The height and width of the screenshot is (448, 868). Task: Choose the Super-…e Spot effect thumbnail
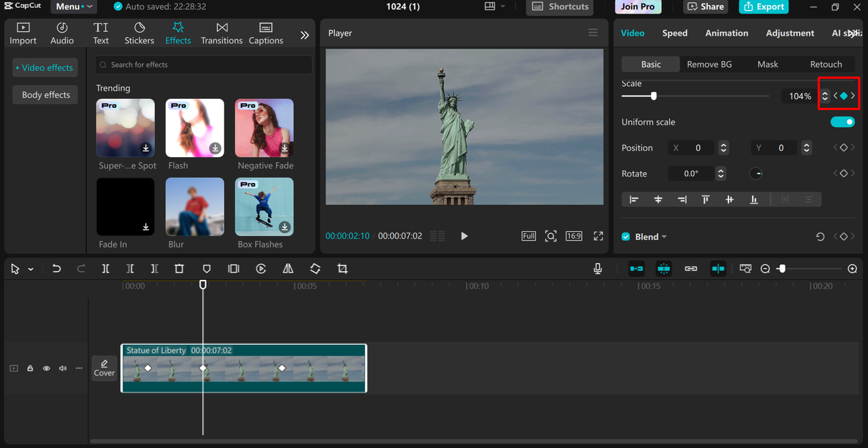tap(125, 128)
